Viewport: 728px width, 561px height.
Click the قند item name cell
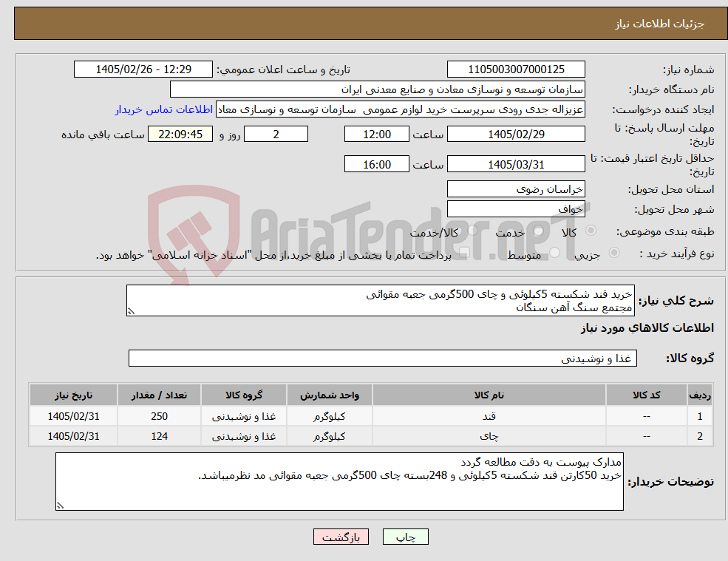(x=489, y=416)
